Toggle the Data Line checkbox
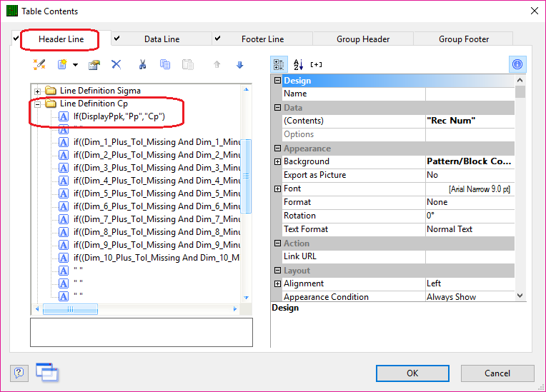 click(116, 39)
